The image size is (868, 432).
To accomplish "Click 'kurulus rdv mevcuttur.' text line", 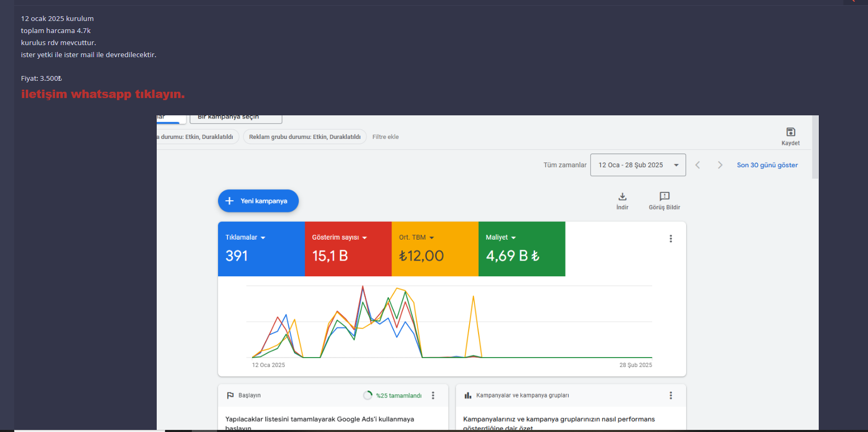I will 58,42.
